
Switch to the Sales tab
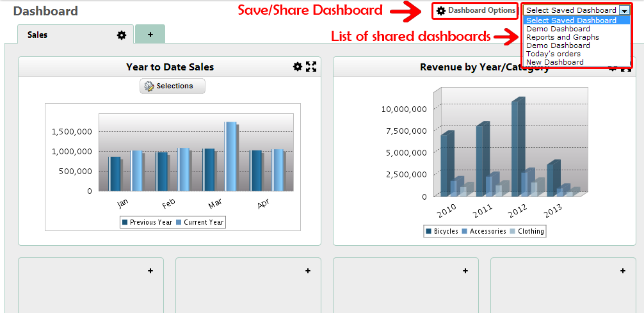click(x=38, y=35)
